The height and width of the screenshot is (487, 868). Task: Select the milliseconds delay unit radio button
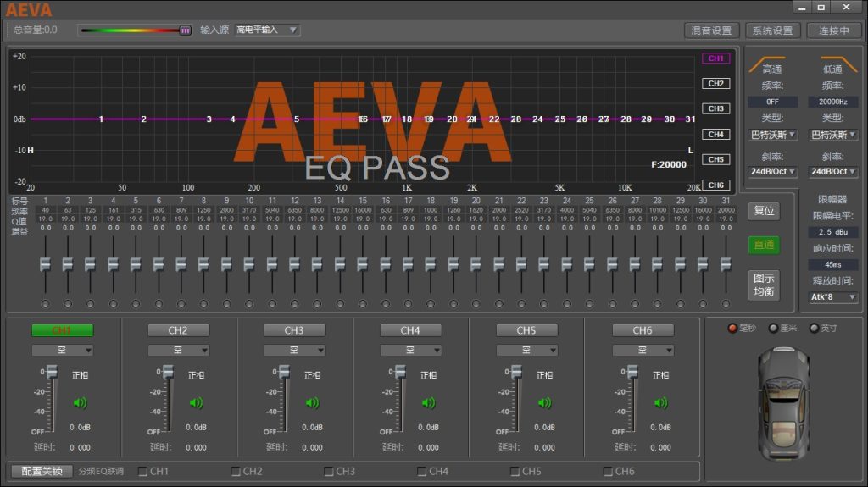click(732, 328)
